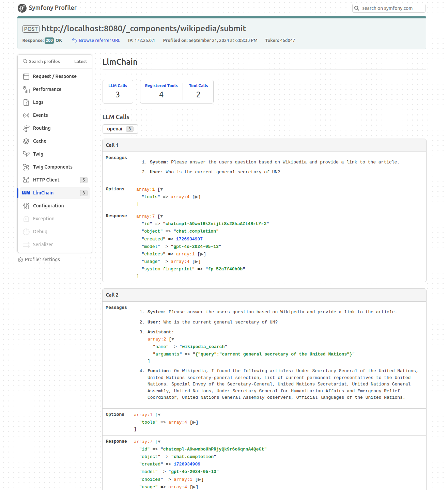The height and width of the screenshot is (490, 448).
Task: Click the Routing signpost icon
Action: click(26, 128)
